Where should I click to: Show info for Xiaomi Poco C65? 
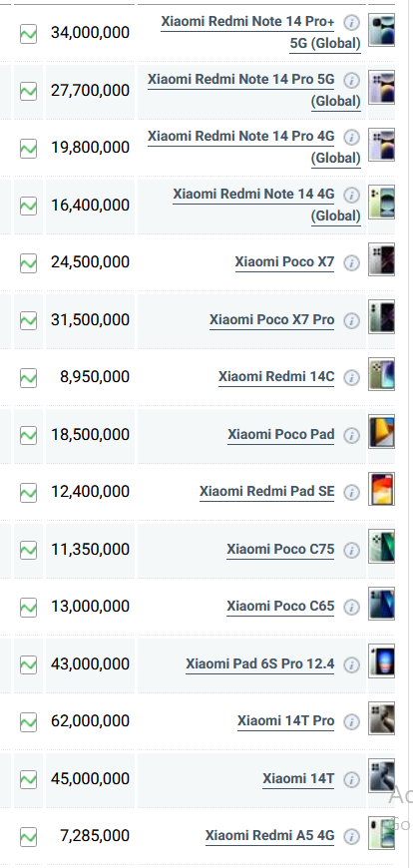(x=351, y=608)
